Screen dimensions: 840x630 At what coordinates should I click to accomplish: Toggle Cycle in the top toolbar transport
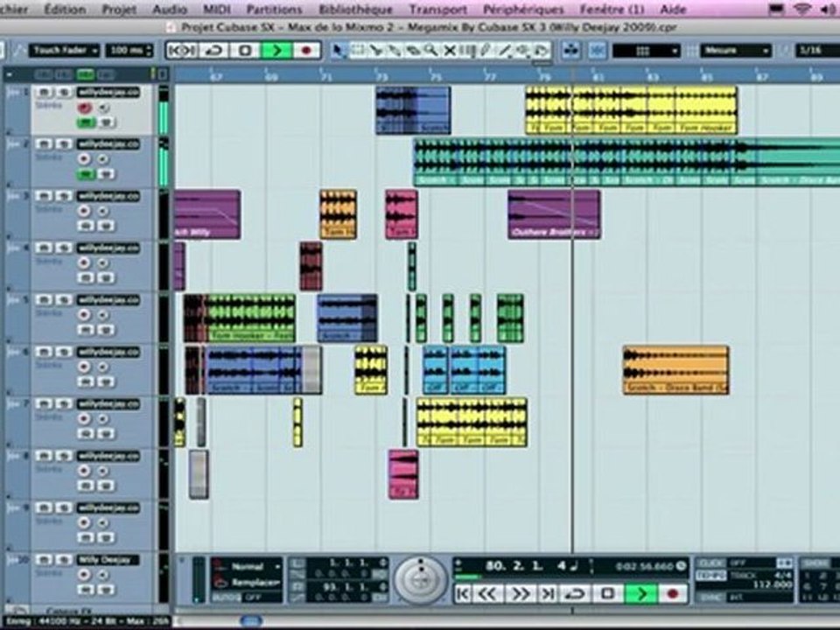click(x=214, y=51)
